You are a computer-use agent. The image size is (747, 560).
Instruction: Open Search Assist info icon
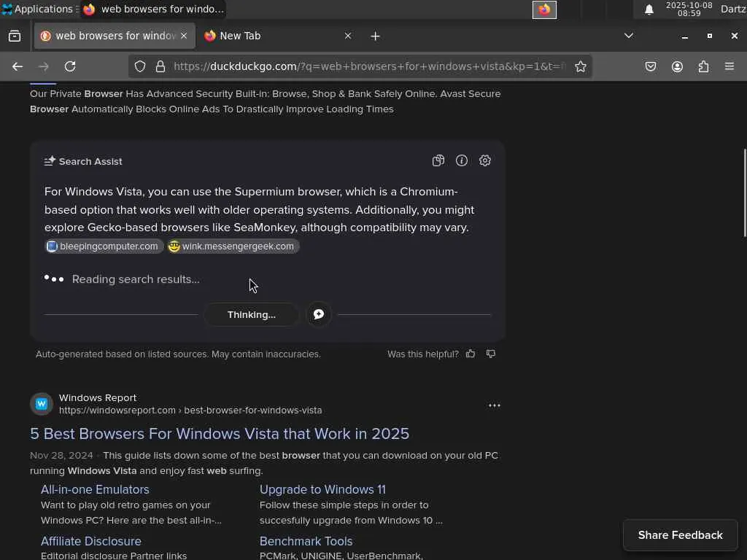(462, 161)
